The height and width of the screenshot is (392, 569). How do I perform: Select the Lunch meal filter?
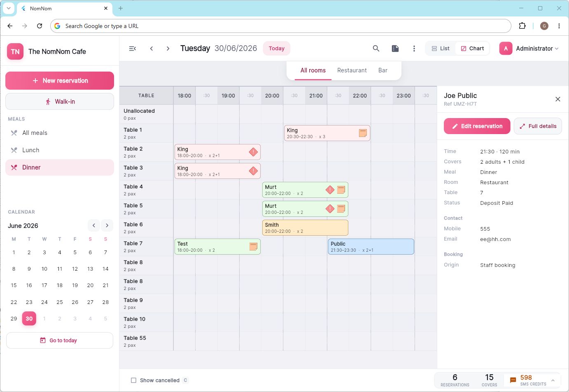(60, 150)
